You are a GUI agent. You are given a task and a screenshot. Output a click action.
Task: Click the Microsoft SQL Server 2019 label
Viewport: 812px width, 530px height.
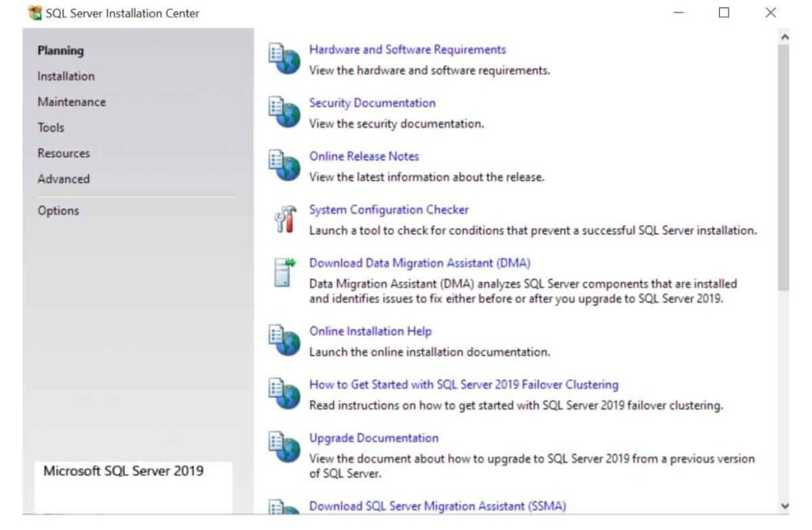pos(123,471)
